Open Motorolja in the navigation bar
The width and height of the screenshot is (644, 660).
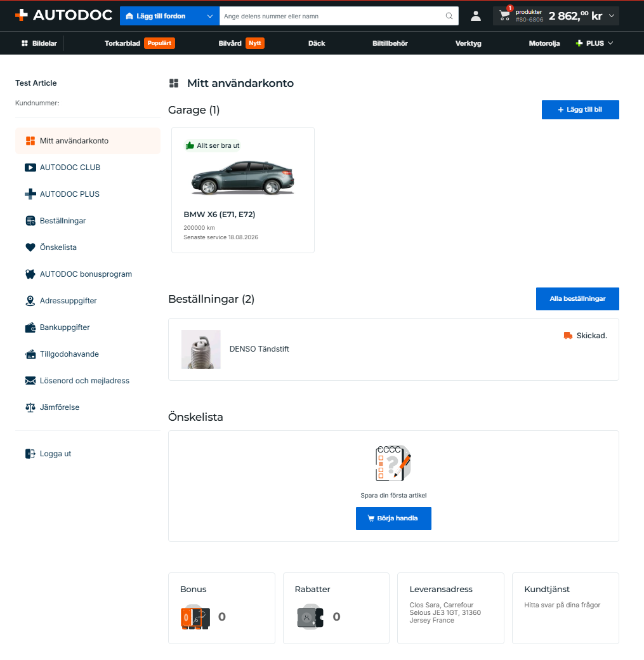(544, 43)
